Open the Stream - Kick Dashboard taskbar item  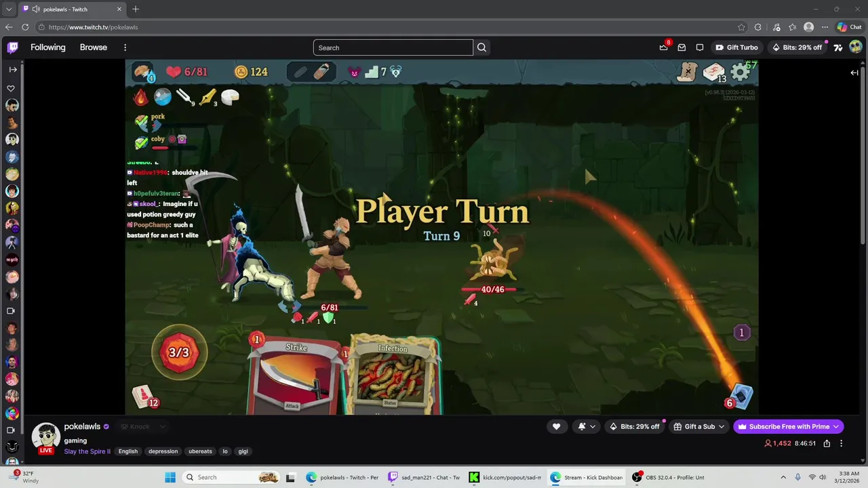point(587,477)
